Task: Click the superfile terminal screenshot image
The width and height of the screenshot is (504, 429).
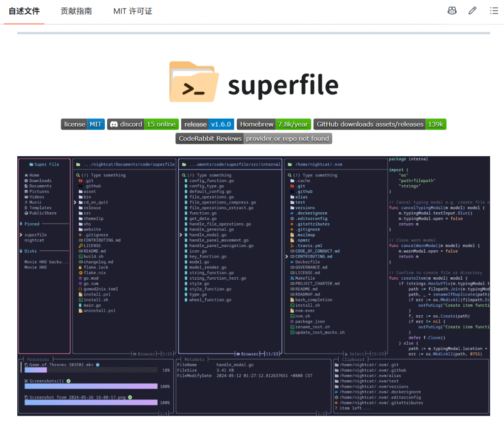Action: [x=253, y=286]
